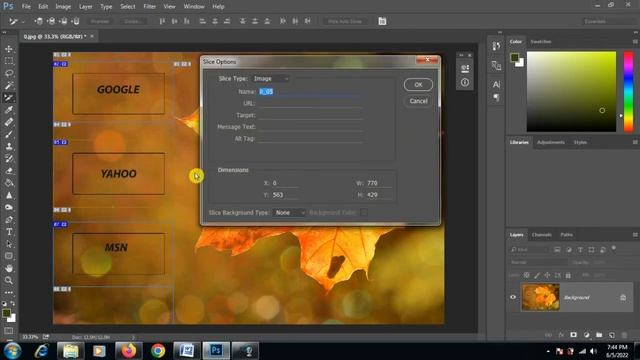Pick a color in the color field

(x=571, y=91)
